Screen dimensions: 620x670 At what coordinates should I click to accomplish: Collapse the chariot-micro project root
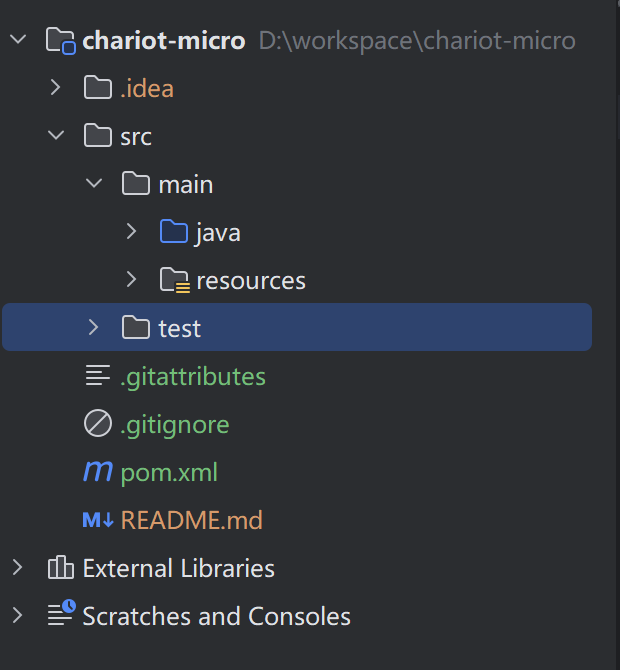pos(18,40)
